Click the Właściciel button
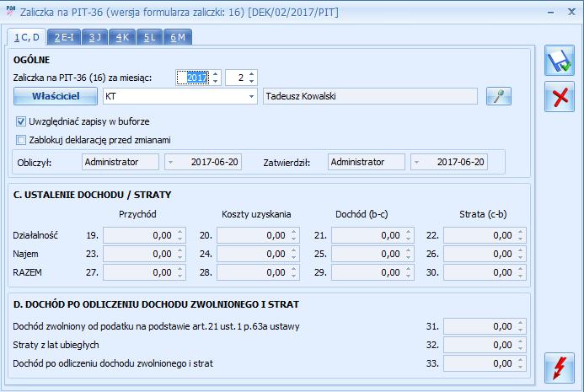584x392 pixels. (x=56, y=96)
